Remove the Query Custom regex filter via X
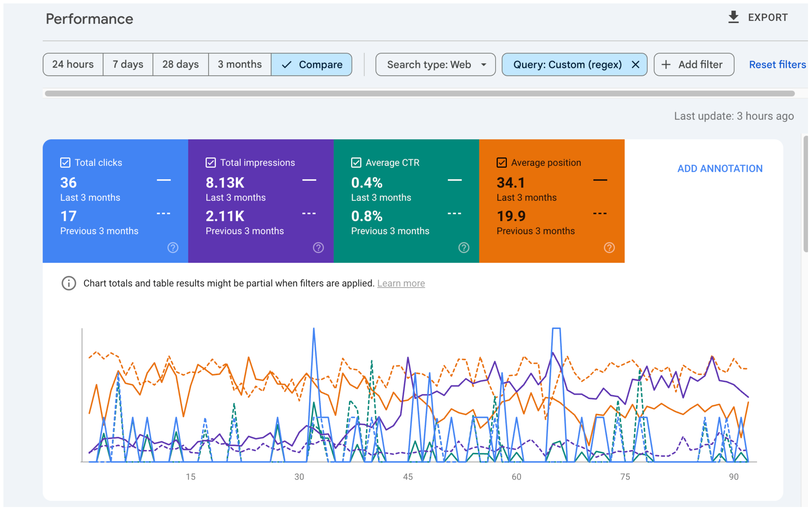Viewport: 812px width, 511px height. 635,64
